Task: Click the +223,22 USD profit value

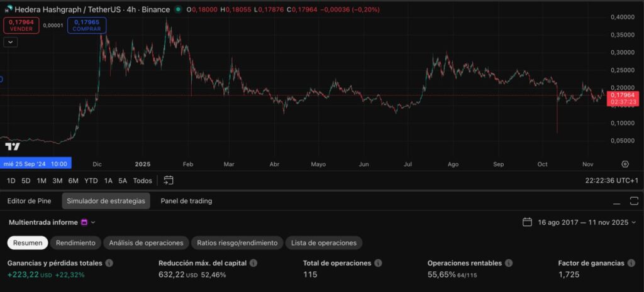Action: 30,275
